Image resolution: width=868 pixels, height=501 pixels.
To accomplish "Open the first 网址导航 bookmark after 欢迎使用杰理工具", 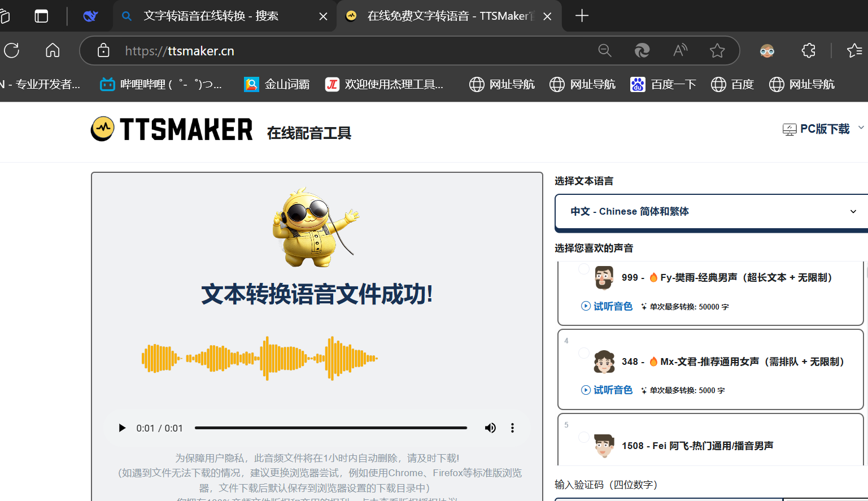I will pyautogui.click(x=502, y=84).
